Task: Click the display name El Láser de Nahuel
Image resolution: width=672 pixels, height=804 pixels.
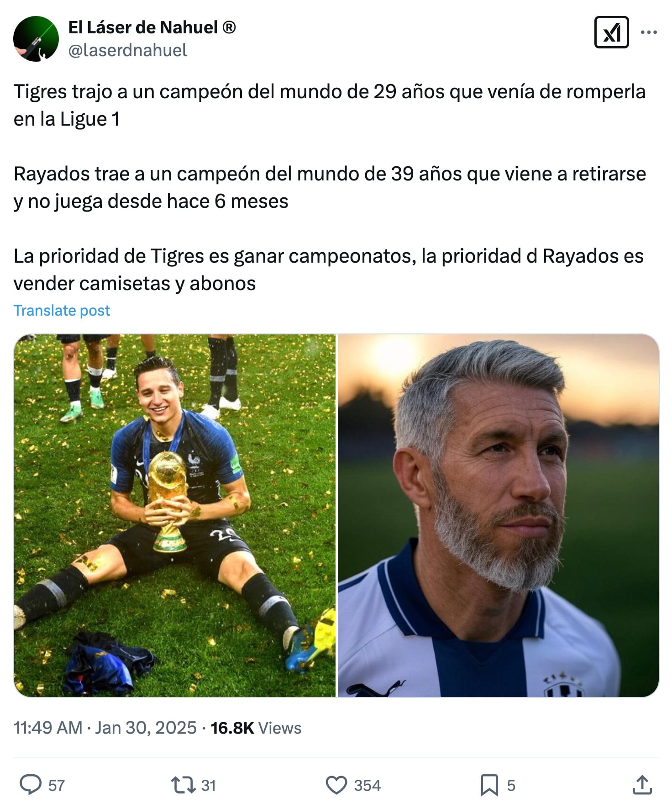Action: [x=152, y=28]
